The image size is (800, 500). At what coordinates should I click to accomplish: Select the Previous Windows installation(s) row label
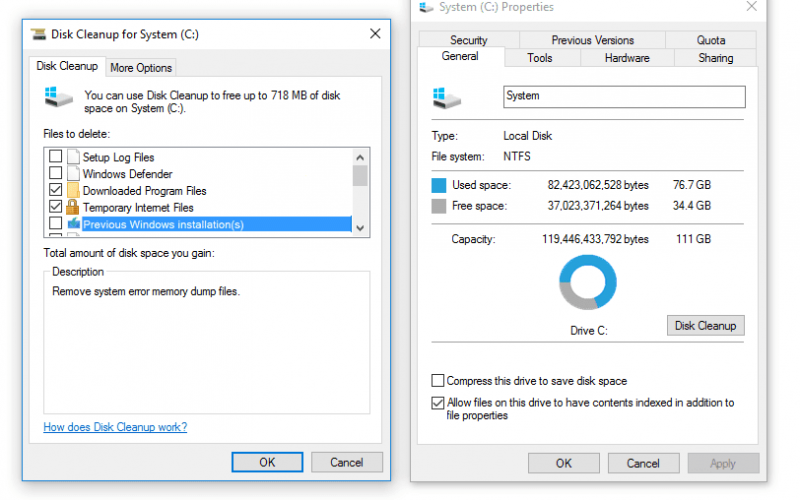tap(163, 224)
